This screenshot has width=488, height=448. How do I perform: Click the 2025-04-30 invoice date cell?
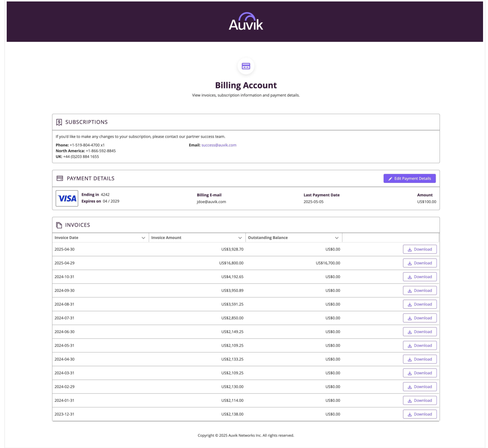pos(64,249)
